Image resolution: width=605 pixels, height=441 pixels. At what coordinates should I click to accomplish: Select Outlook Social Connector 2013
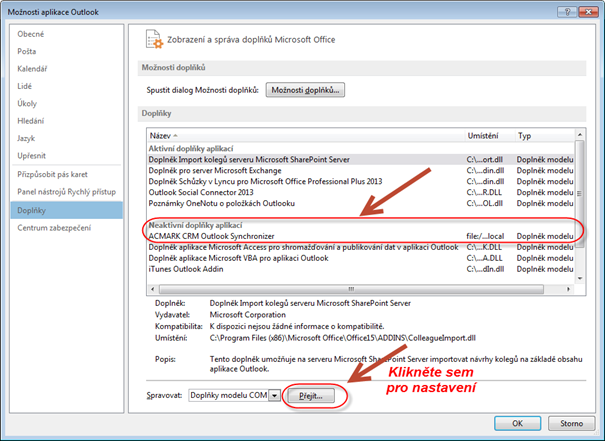[361, 192]
